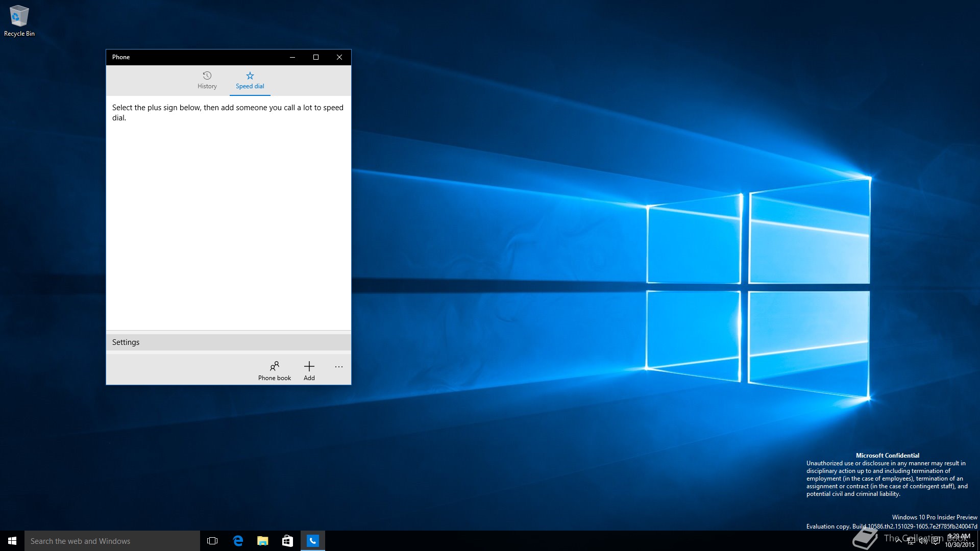
Task: Open Task View from the taskbar
Action: pos(212,541)
